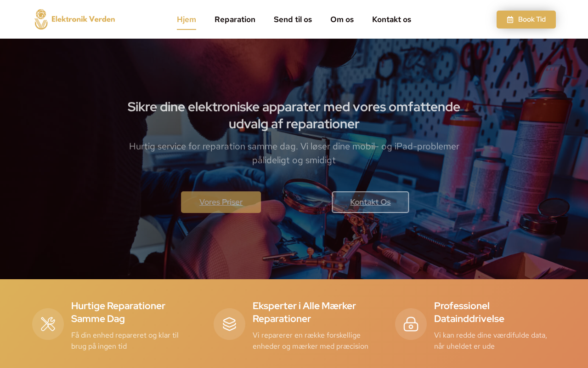Click the calendar icon in Book Tid button
The width and height of the screenshot is (588, 368).
point(510,19)
